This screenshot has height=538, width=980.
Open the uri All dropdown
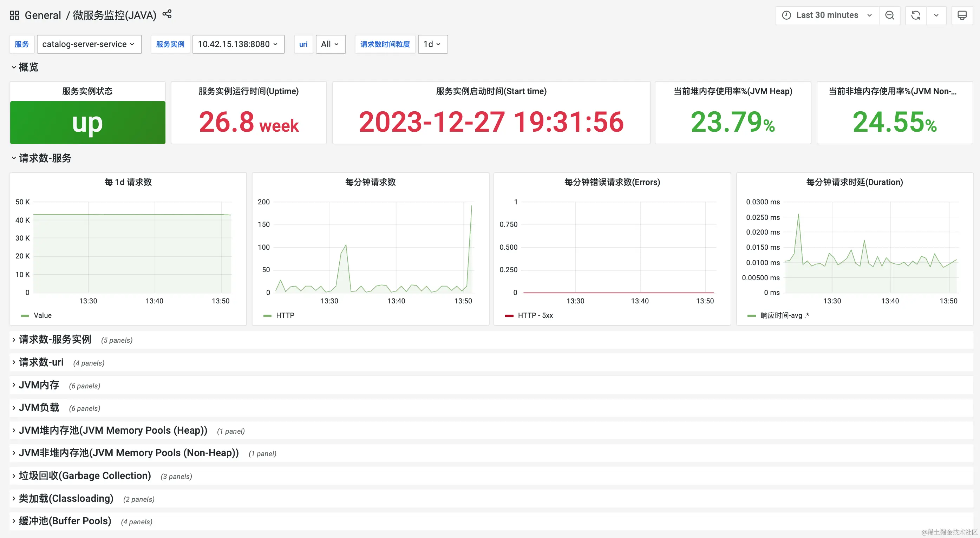tap(330, 44)
